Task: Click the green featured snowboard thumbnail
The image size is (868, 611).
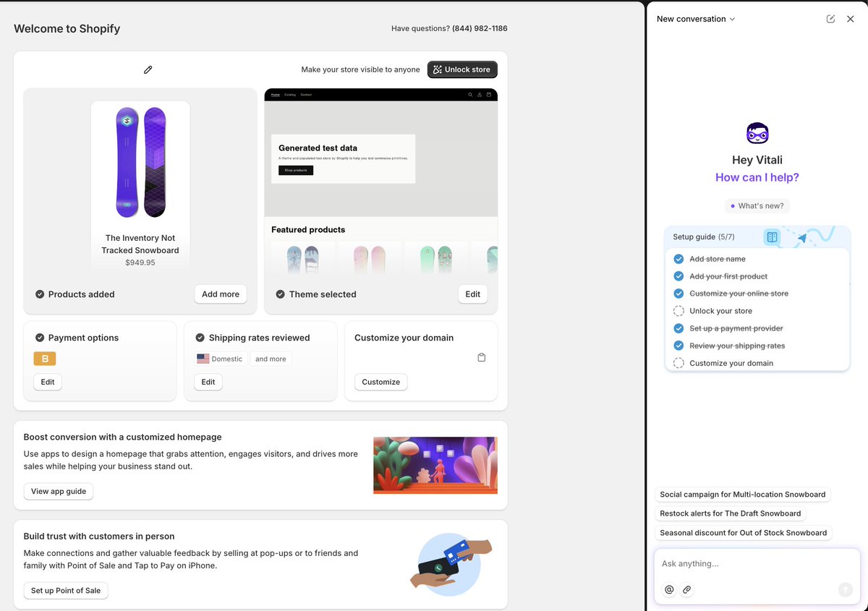Action: pyautogui.click(x=437, y=259)
